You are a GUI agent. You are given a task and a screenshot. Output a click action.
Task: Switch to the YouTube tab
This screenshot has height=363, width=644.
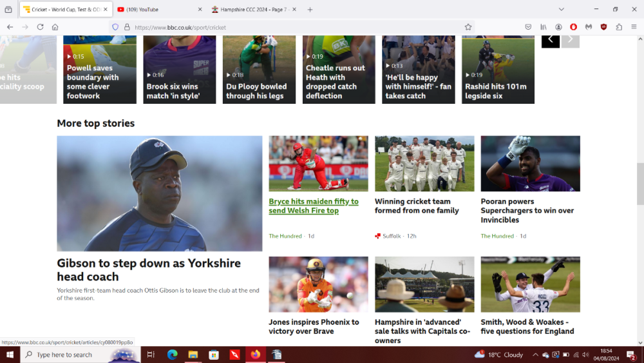[155, 10]
